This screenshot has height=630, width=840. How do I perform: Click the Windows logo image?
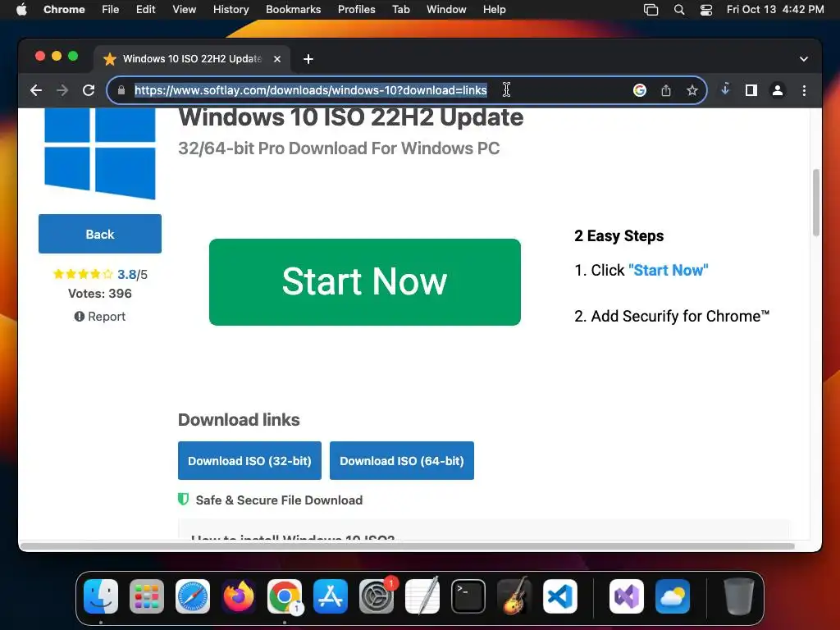pos(99,153)
